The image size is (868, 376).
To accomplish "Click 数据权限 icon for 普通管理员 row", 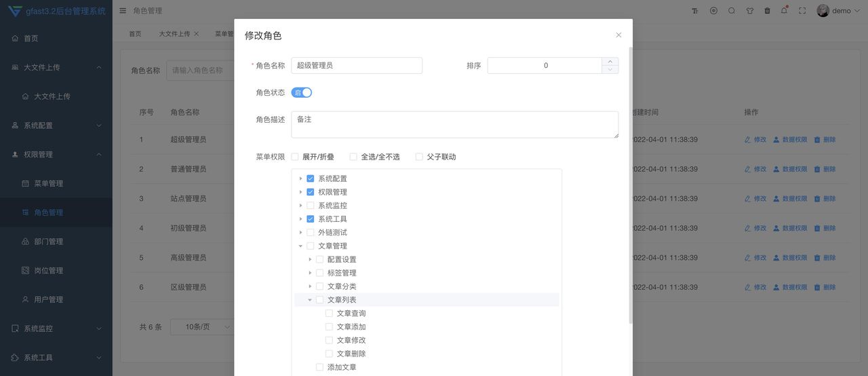I will click(x=776, y=169).
